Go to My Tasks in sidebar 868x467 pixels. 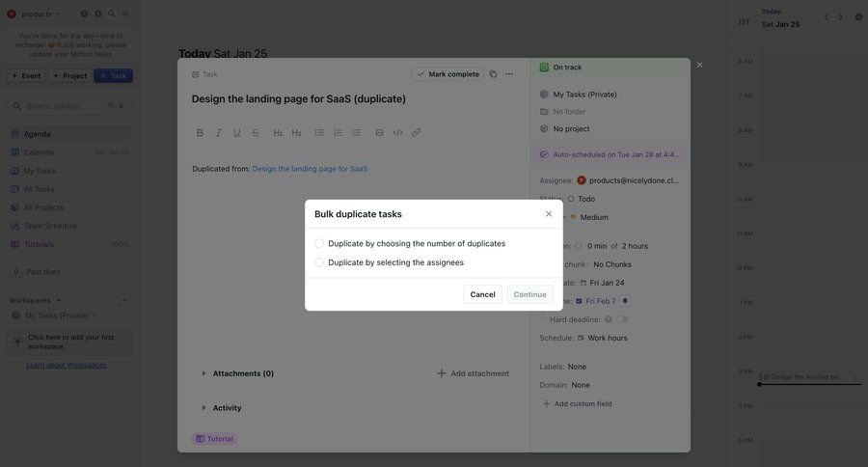coord(69,171)
